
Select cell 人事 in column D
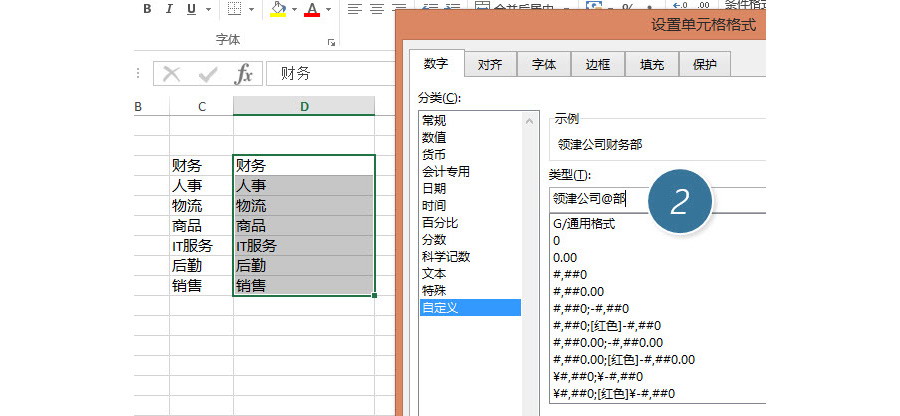coord(304,186)
